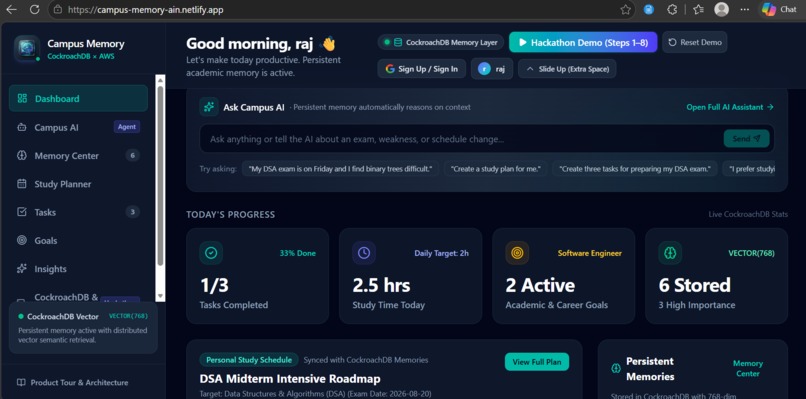Start the Hackathon Demo (Steps 1–8)
The height and width of the screenshot is (399, 806).
pos(583,42)
